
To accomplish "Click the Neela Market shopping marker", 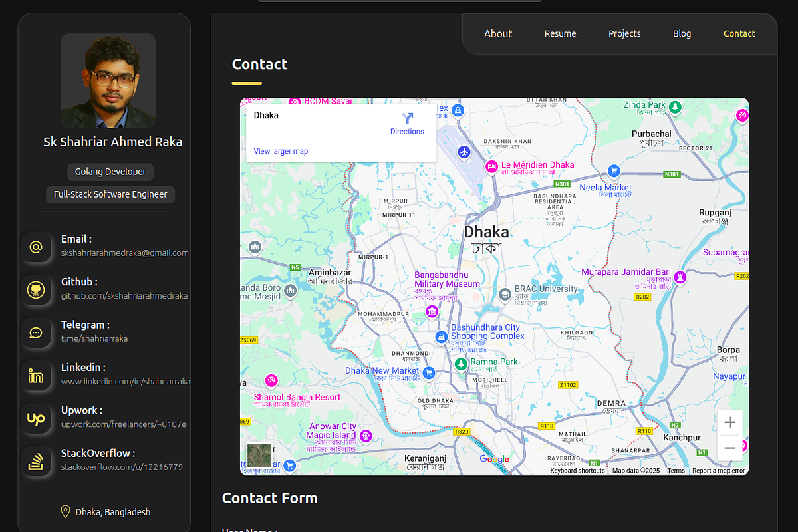I will (x=614, y=171).
